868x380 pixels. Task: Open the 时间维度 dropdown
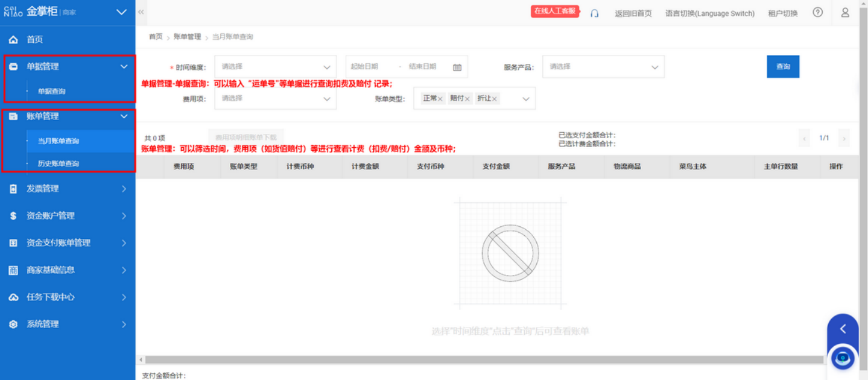275,66
